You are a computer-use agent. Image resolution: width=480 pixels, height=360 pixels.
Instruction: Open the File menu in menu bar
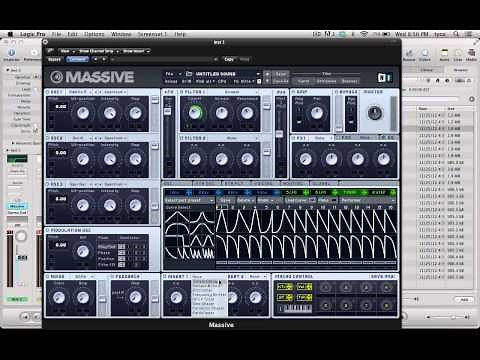tap(56, 34)
